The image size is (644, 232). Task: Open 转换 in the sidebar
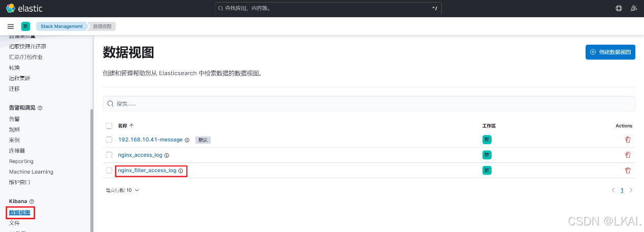pos(14,68)
